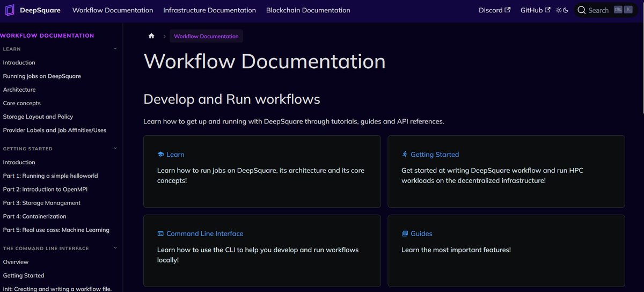Click the Learn card description text
This screenshot has height=292, width=644.
click(261, 176)
